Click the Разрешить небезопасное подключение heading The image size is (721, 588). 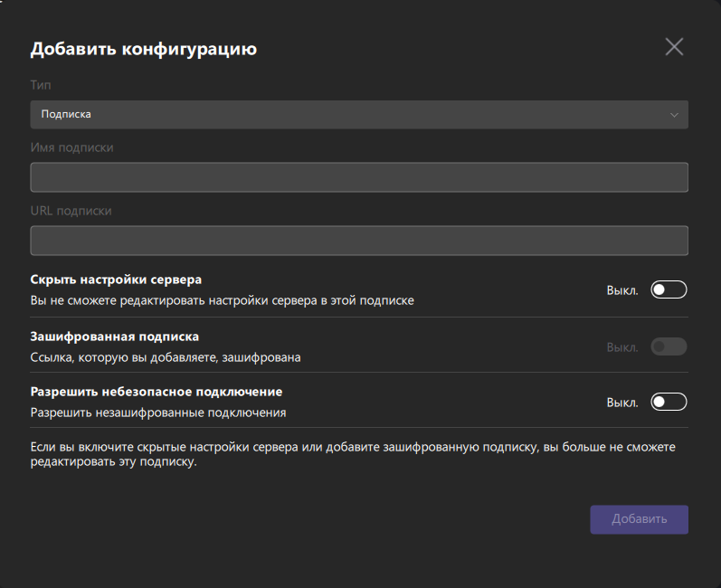[x=157, y=392]
